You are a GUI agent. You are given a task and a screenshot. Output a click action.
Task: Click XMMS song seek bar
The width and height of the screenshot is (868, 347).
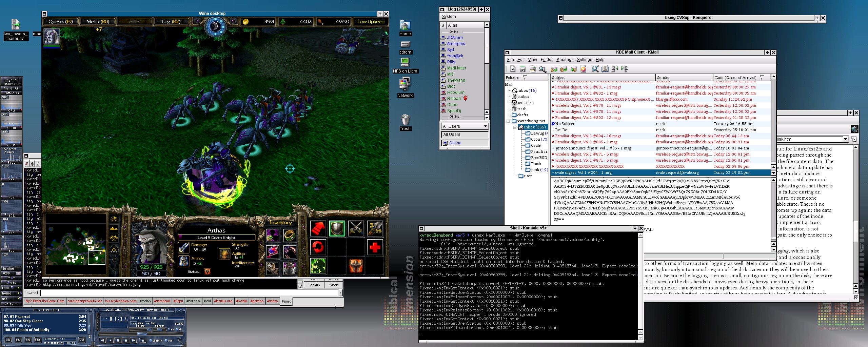point(141,334)
